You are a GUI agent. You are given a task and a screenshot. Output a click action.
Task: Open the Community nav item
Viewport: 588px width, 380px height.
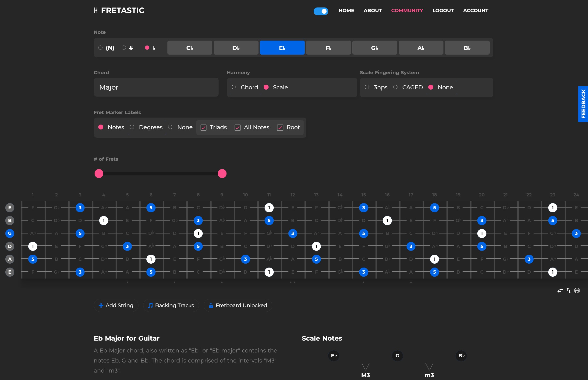click(407, 10)
